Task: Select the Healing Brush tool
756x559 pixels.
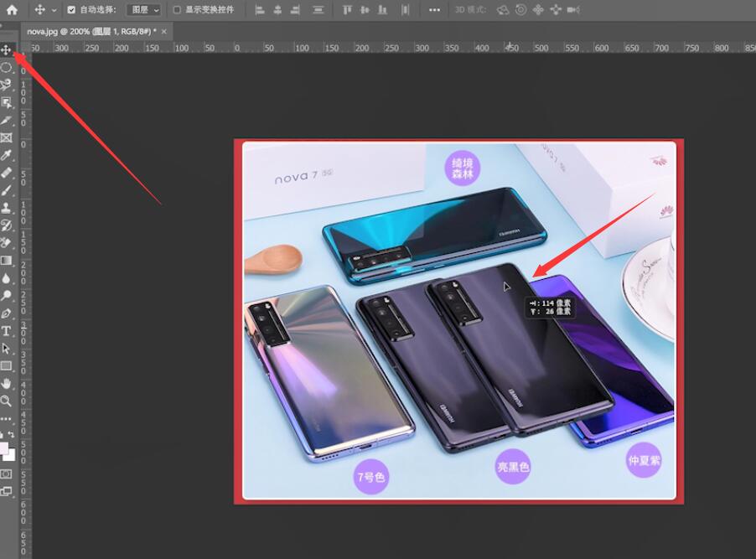Action: coord(6,173)
